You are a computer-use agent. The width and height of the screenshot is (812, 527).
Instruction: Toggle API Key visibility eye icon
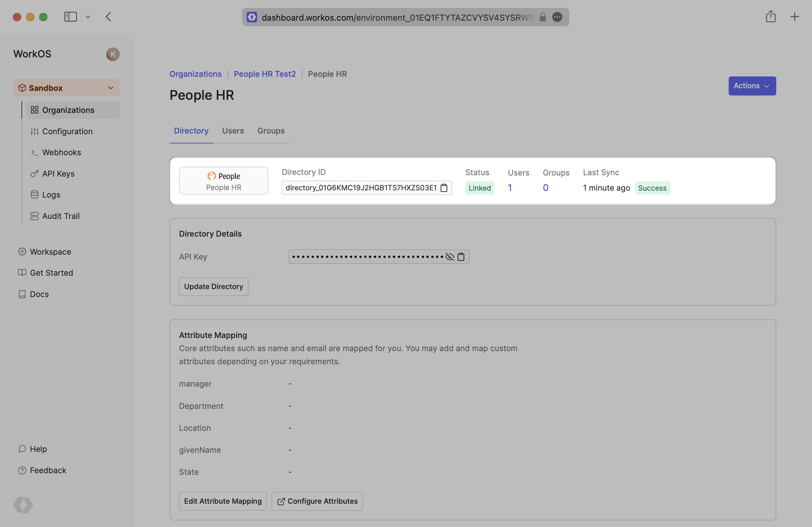450,257
